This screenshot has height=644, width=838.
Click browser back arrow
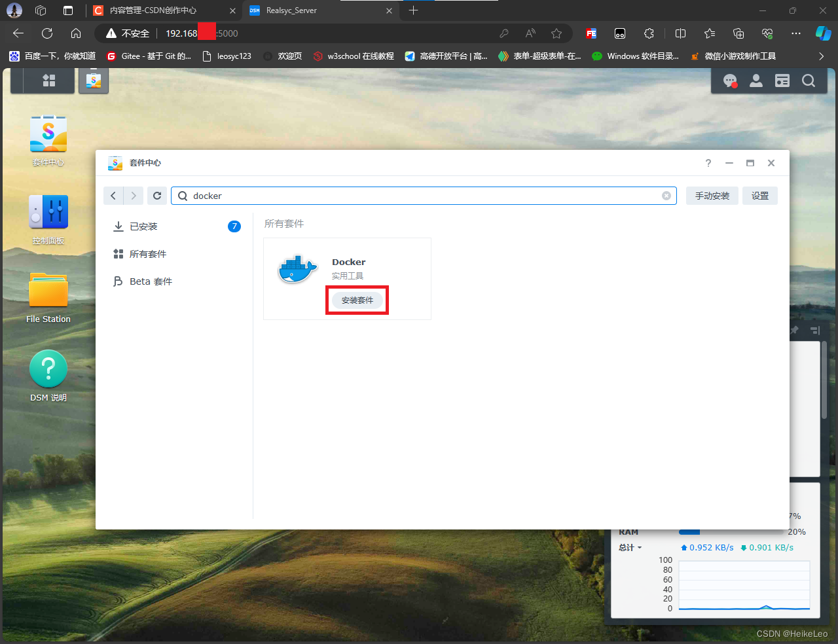point(18,33)
